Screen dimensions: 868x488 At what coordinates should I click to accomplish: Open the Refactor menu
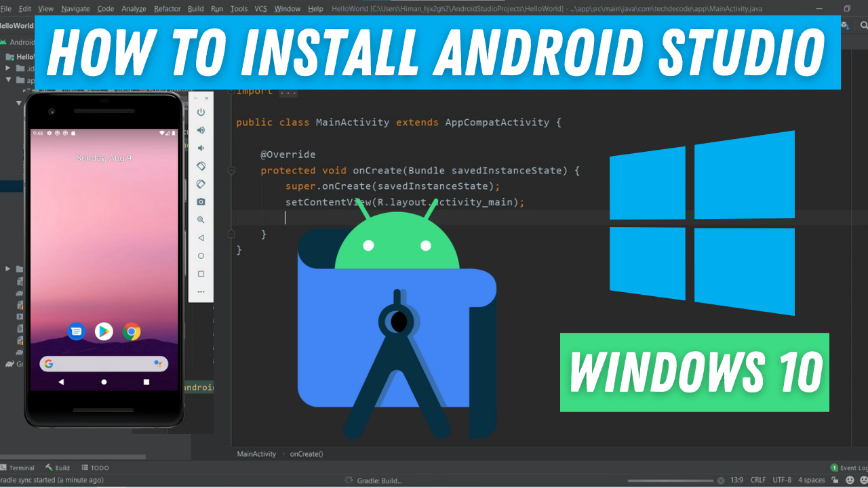167,9
